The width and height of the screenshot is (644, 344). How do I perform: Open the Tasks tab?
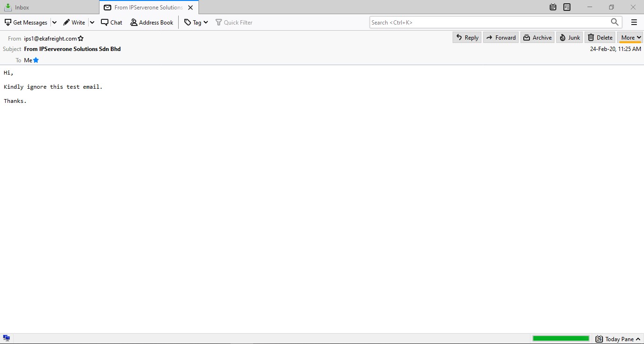coord(567,7)
